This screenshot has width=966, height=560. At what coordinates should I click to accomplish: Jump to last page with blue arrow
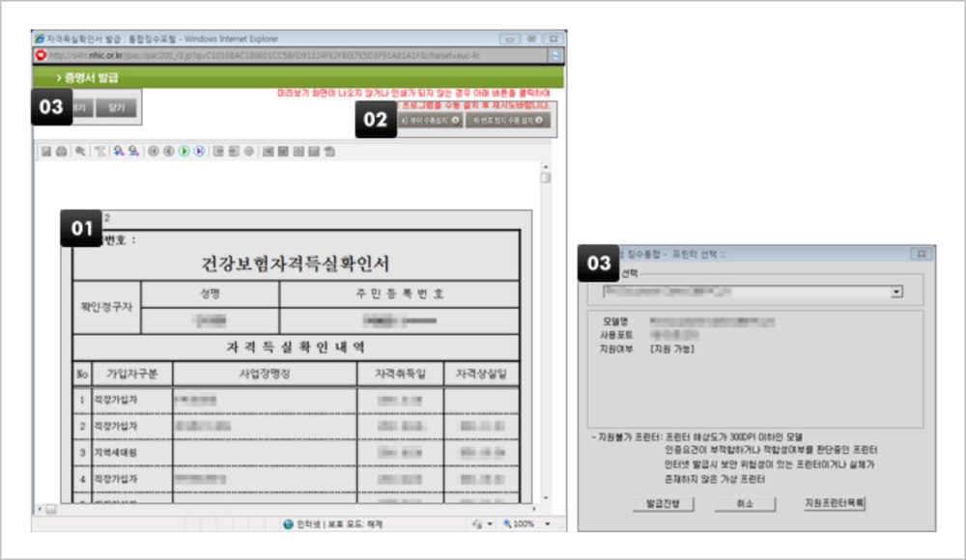[x=199, y=151]
